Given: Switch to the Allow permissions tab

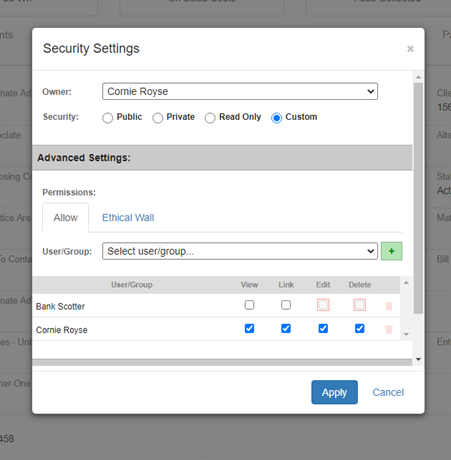Looking at the screenshot, I should pyautogui.click(x=65, y=218).
